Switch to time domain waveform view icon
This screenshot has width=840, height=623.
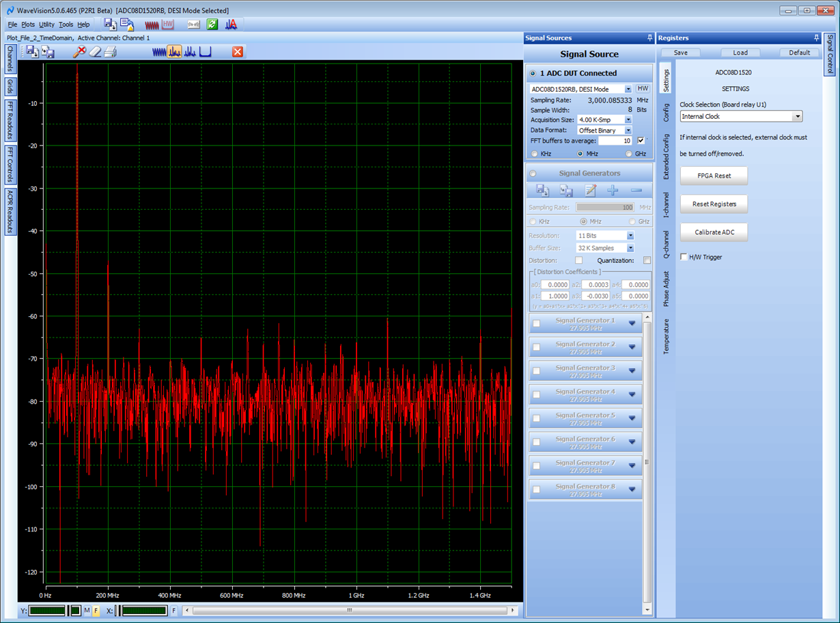[x=158, y=52]
